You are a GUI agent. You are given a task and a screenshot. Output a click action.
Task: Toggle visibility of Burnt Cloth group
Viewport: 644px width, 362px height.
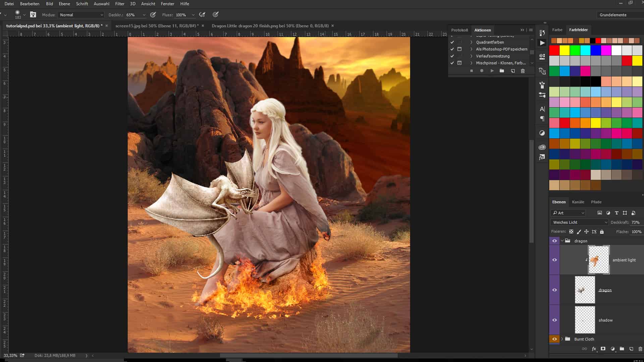click(x=554, y=339)
